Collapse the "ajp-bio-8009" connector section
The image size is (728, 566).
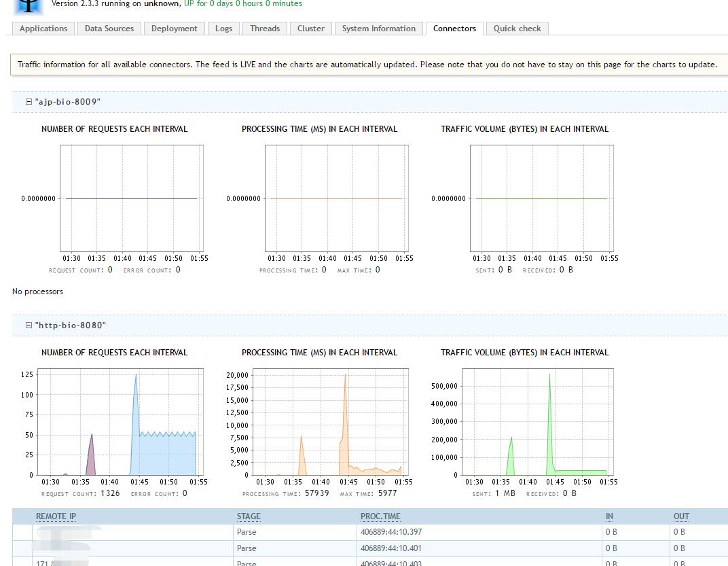click(x=29, y=101)
